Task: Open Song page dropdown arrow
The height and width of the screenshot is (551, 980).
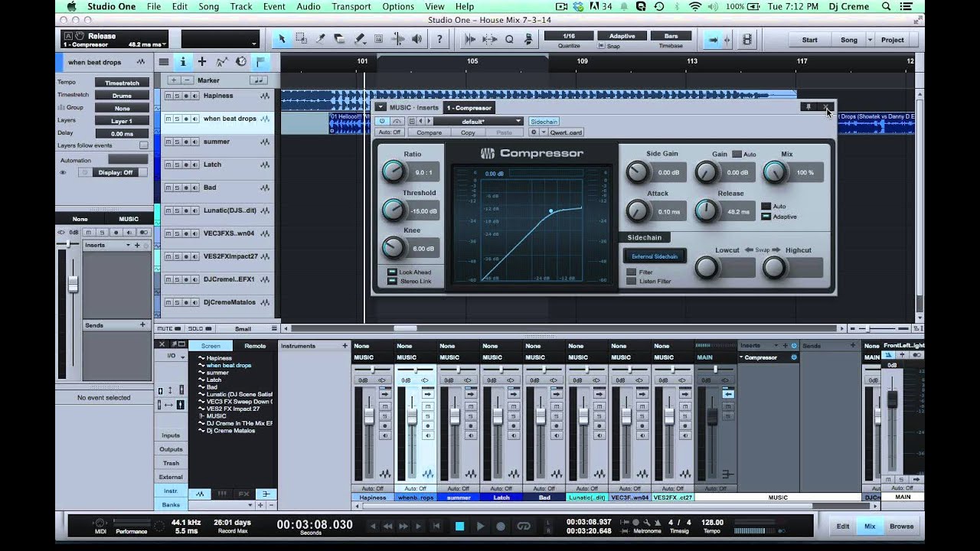Action: click(x=870, y=40)
